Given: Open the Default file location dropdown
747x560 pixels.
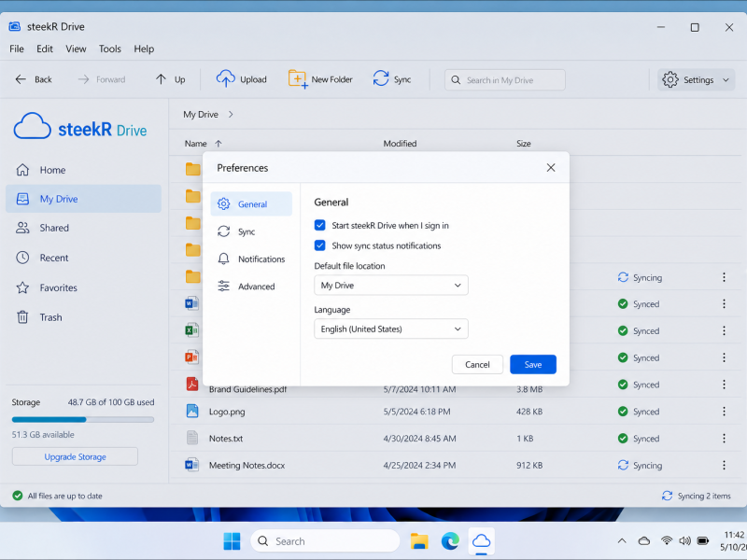Looking at the screenshot, I should pos(391,286).
